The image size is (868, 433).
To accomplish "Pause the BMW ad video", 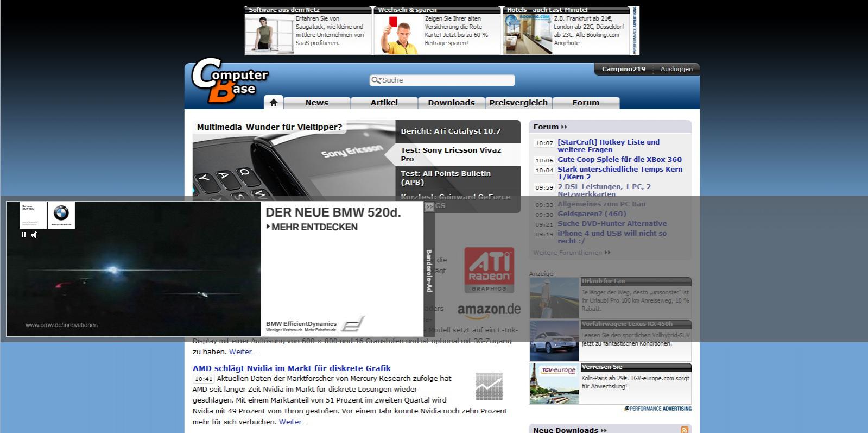I will [x=23, y=235].
